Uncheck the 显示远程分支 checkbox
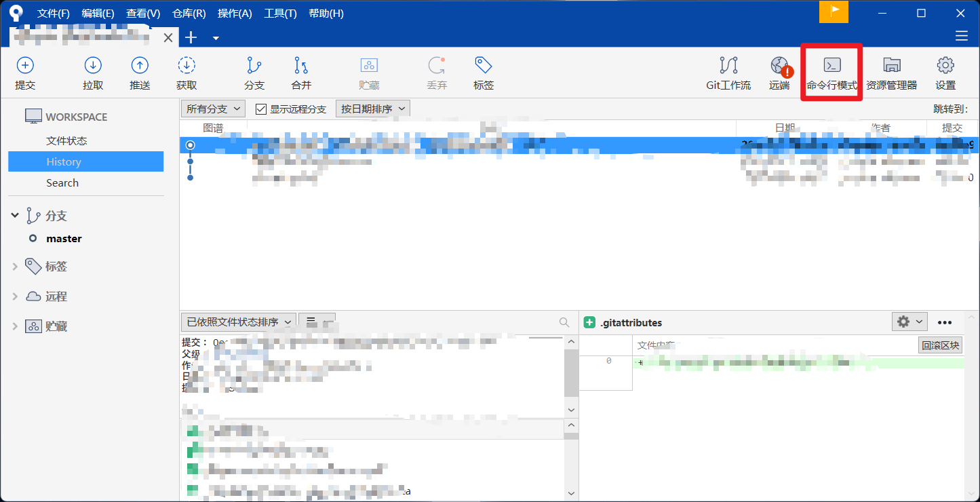Viewport: 980px width, 502px height. pos(260,108)
